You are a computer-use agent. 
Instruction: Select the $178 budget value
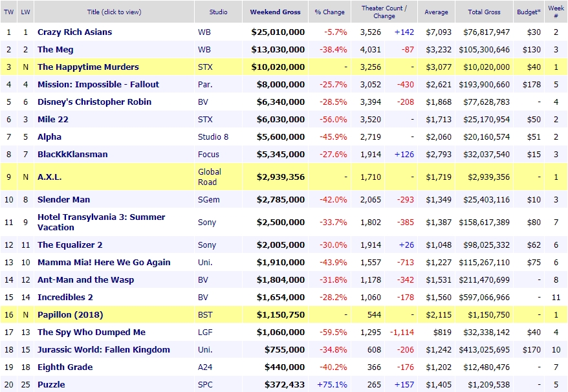point(531,84)
